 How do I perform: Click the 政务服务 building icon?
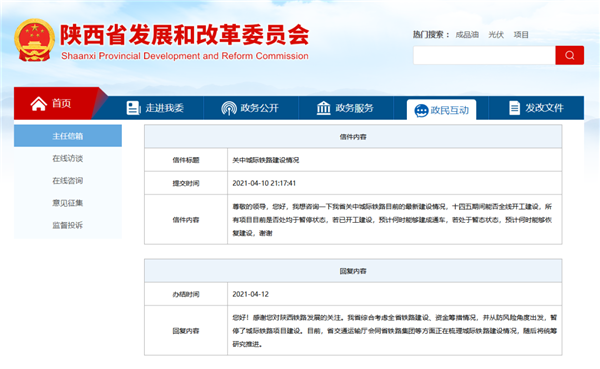pos(323,108)
